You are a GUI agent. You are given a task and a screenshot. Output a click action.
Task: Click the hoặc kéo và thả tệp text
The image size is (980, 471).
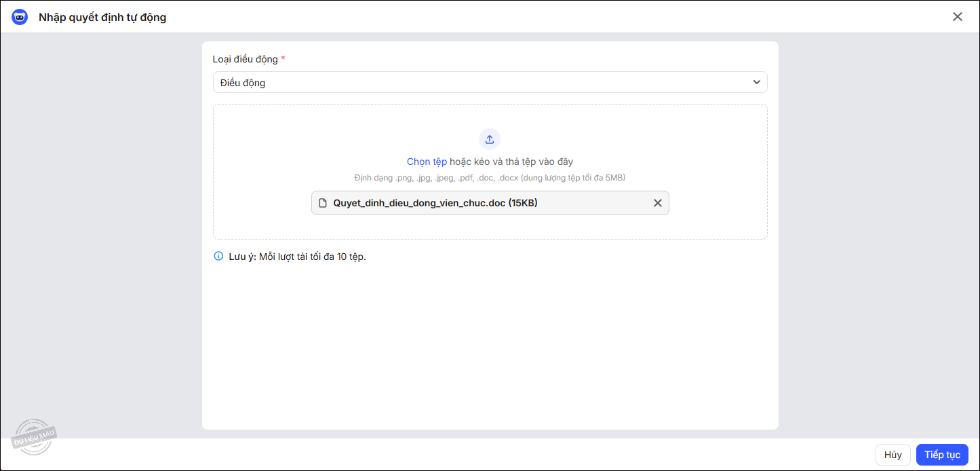click(x=511, y=162)
